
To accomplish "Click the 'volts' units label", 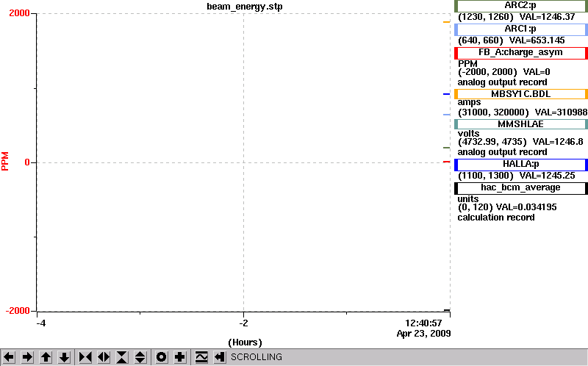I will (x=468, y=134).
